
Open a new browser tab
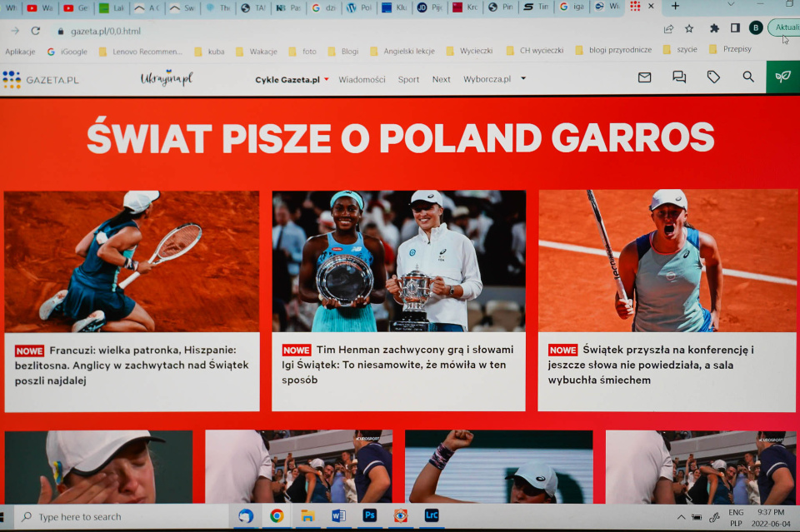[675, 6]
